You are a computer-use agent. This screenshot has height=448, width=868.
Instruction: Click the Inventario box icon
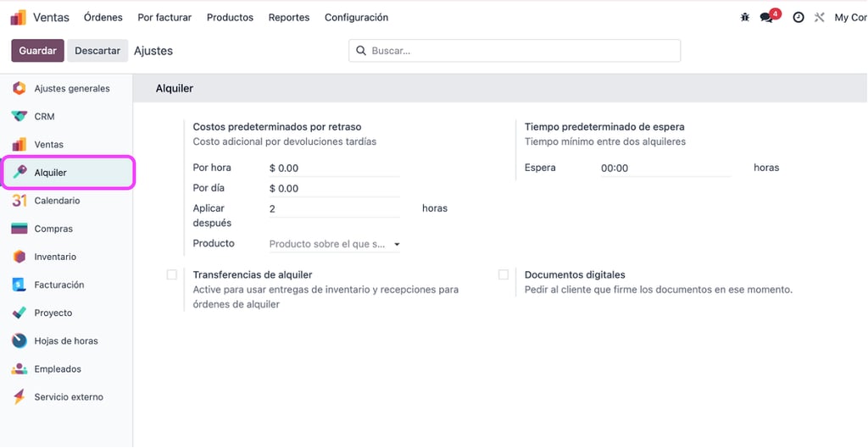(x=19, y=257)
